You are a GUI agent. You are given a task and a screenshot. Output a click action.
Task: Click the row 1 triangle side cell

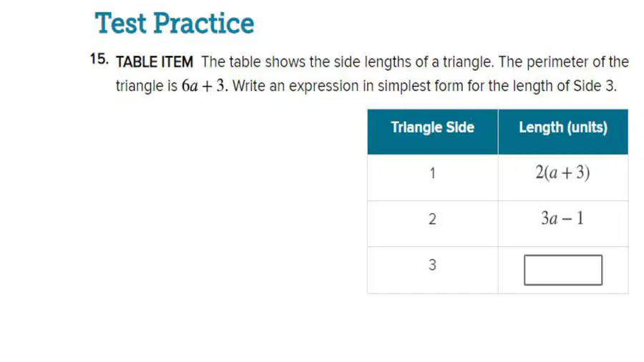tap(432, 177)
